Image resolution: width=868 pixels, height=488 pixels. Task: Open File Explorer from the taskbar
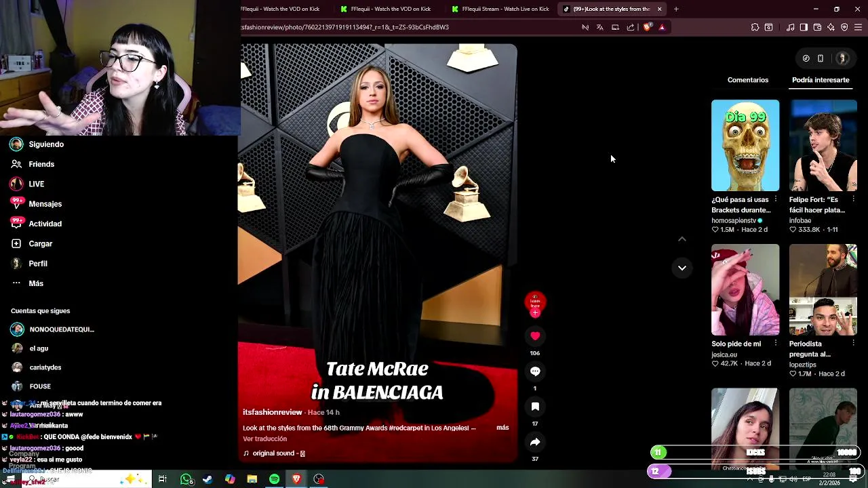(252, 479)
